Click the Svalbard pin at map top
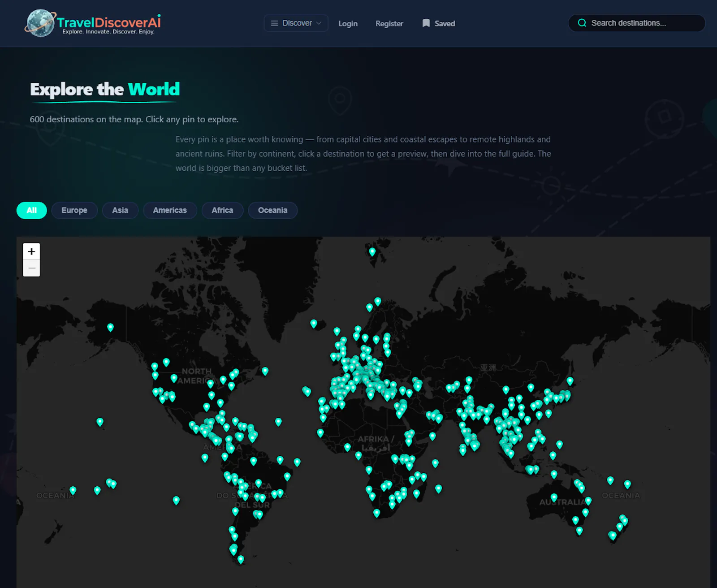This screenshot has width=717, height=588. [372, 252]
